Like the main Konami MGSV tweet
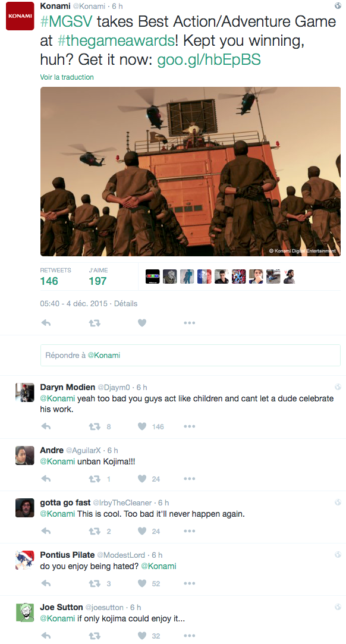 click(x=142, y=323)
